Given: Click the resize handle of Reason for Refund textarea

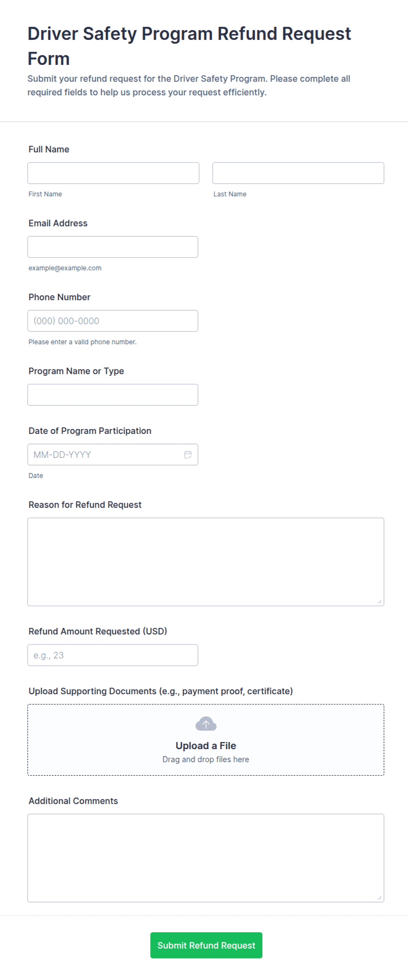Looking at the screenshot, I should pos(379,601).
